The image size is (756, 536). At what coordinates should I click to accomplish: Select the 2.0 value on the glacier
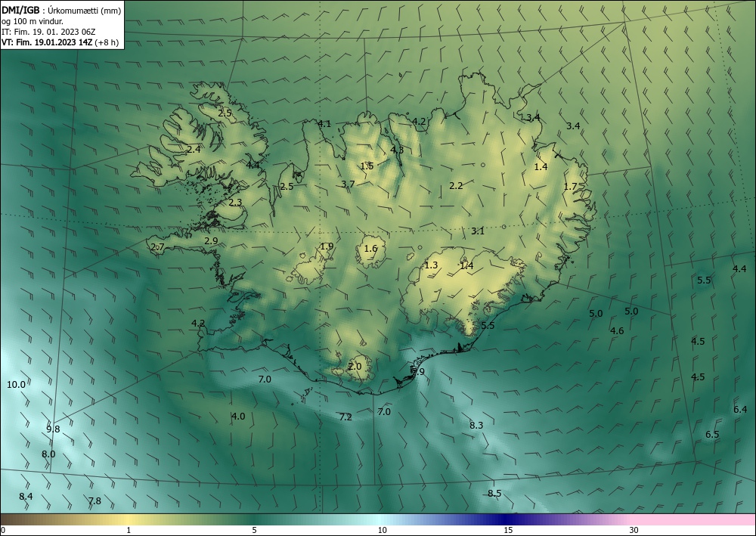355,367
